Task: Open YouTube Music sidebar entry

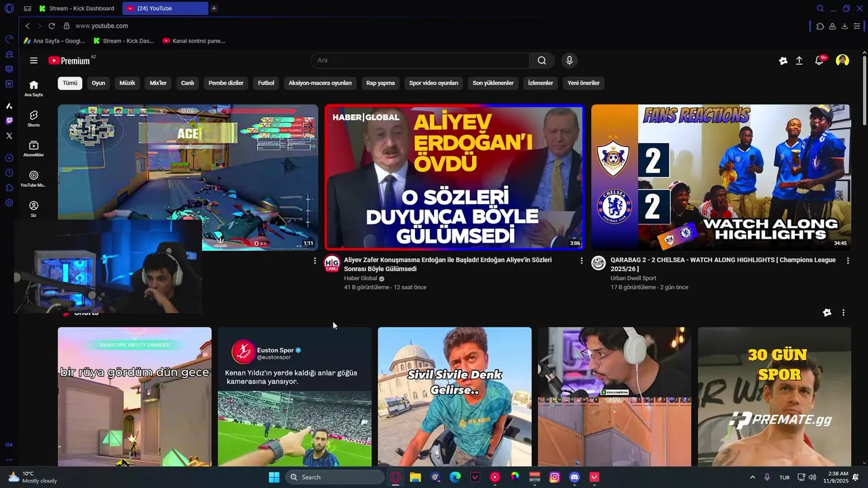Action: (33, 178)
